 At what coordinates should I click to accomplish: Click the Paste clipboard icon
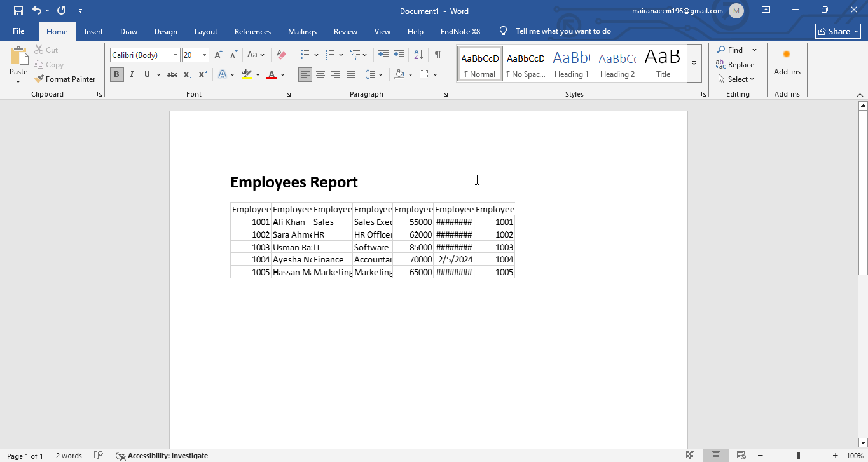18,56
